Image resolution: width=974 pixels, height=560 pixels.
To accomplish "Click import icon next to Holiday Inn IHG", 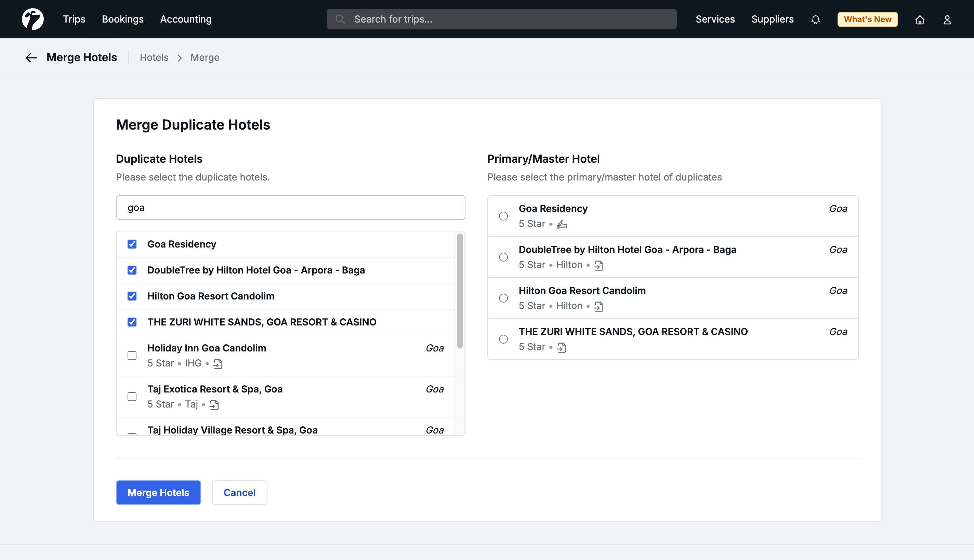I will pyautogui.click(x=218, y=363).
